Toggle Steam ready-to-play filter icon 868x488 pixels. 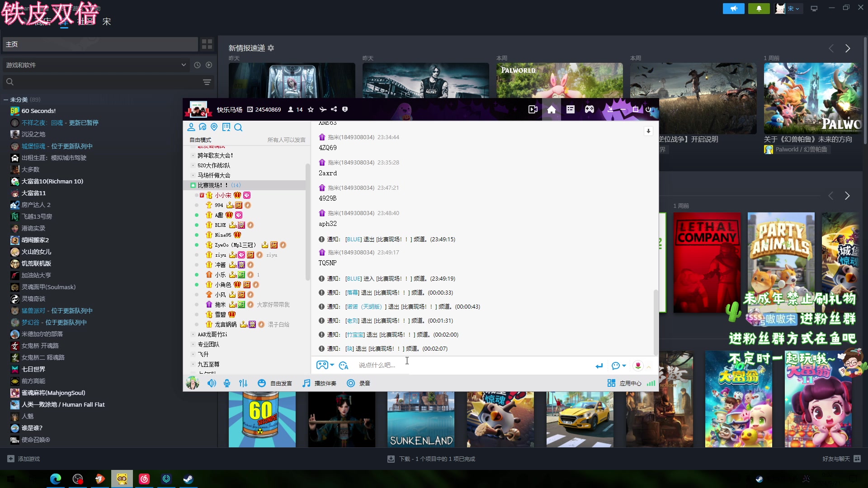pyautogui.click(x=209, y=65)
